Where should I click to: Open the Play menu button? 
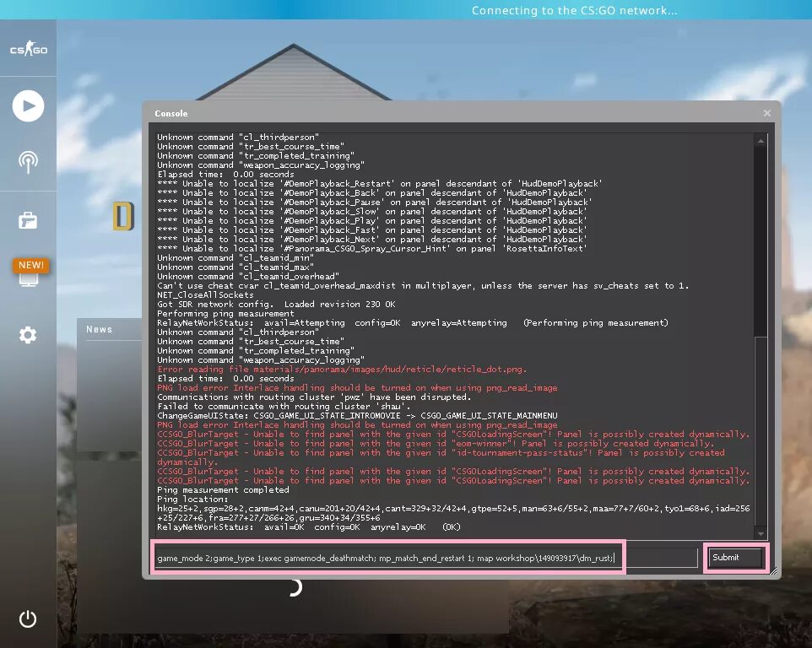coord(28,106)
